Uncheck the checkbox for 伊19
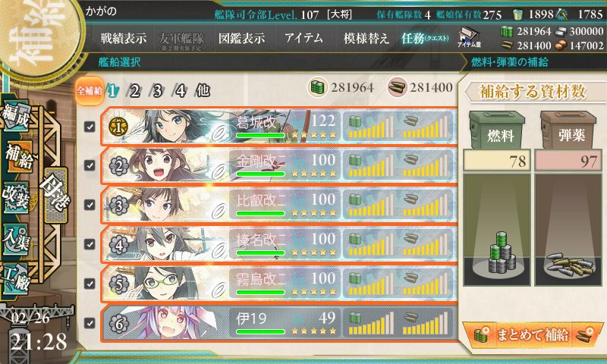 click(90, 322)
